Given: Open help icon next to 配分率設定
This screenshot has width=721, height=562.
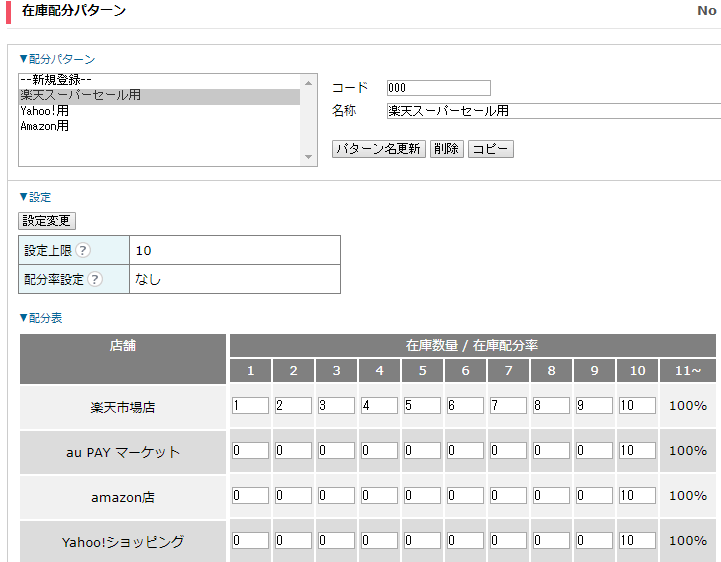Looking at the screenshot, I should 95,279.
